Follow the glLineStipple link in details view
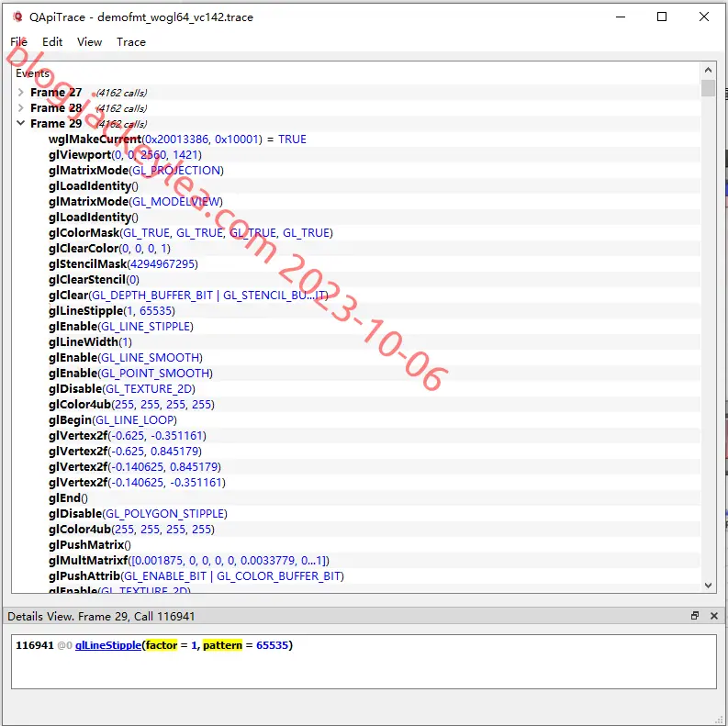This screenshot has height=726, width=728. click(108, 644)
